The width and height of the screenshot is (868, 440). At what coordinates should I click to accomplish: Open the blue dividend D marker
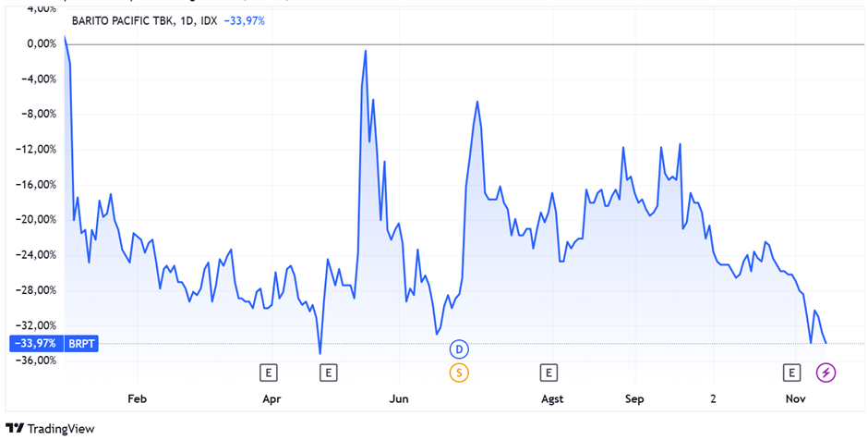(x=458, y=349)
